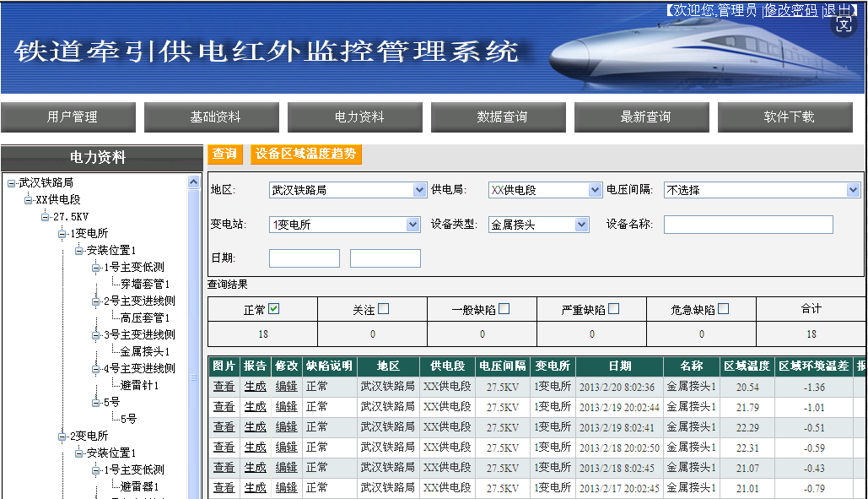The width and height of the screenshot is (868, 499).
Task: Check the 危急缺陷 checkbox
Action: [x=723, y=309]
